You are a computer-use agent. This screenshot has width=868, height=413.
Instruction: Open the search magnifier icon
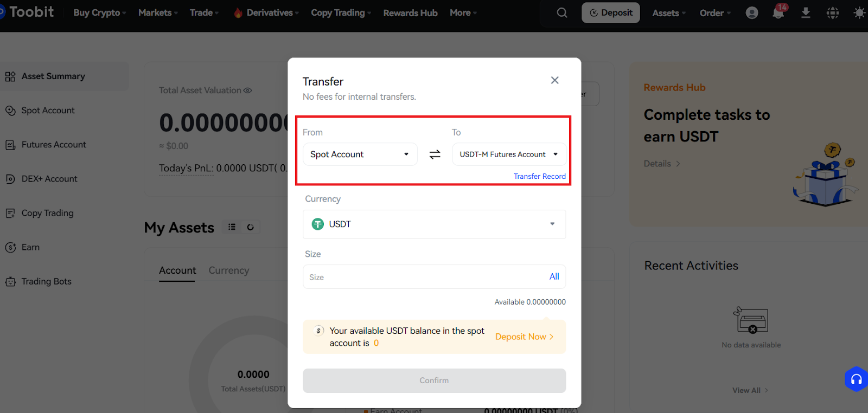[x=562, y=12]
